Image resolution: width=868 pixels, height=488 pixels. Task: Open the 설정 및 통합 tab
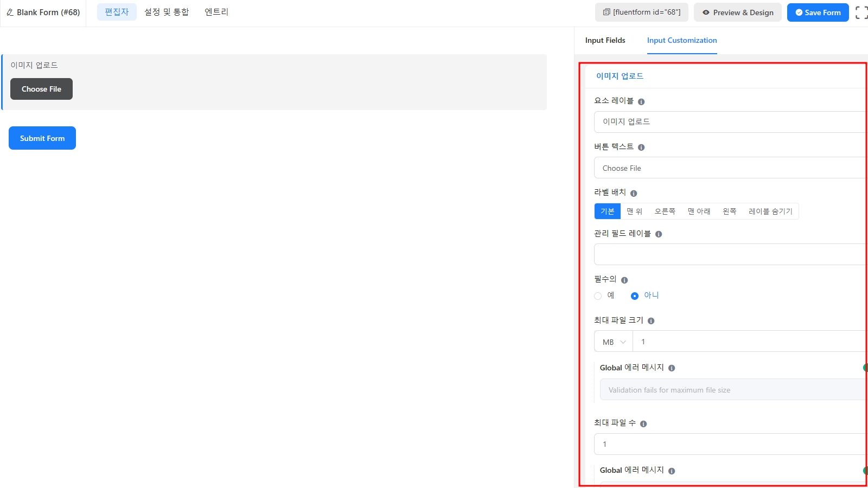167,12
